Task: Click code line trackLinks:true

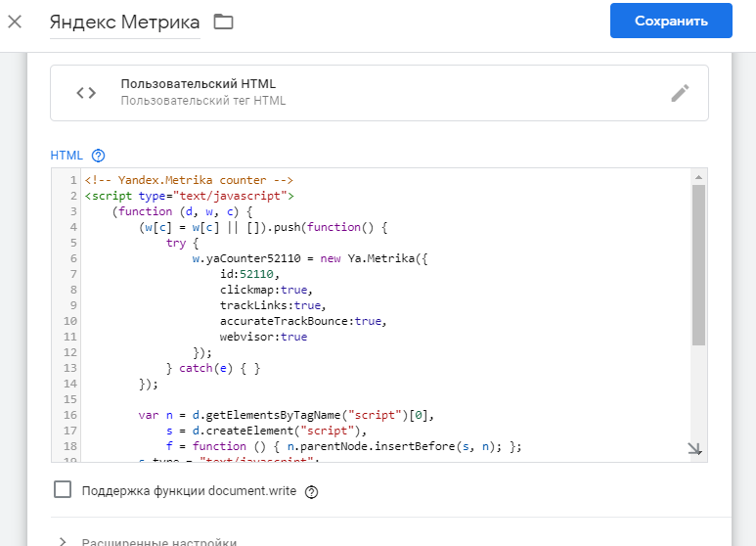Action: click(x=273, y=305)
